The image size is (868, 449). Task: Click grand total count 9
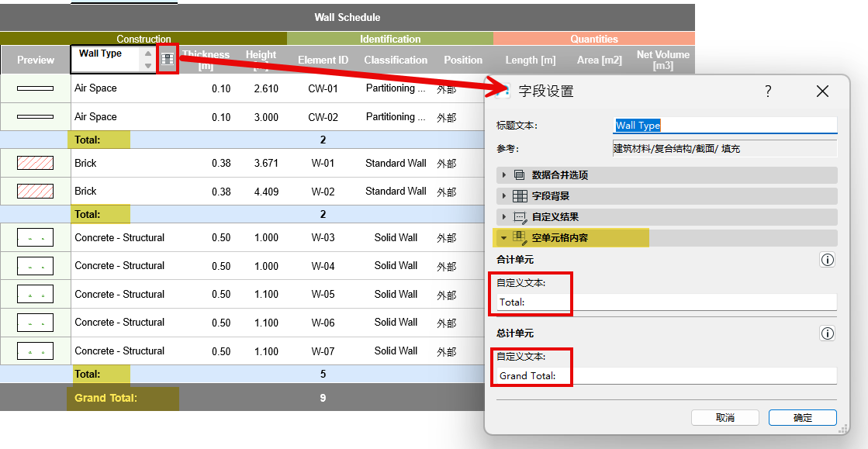(323, 398)
